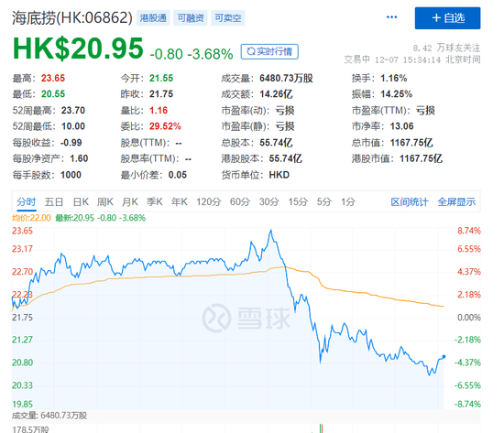Click the 8.42 万球友关注 follower count
This screenshot has height=433, width=504.
pos(446,49)
